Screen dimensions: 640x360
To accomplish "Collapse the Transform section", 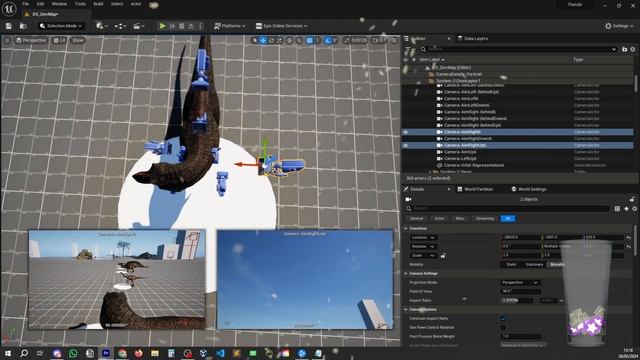I will coord(406,229).
